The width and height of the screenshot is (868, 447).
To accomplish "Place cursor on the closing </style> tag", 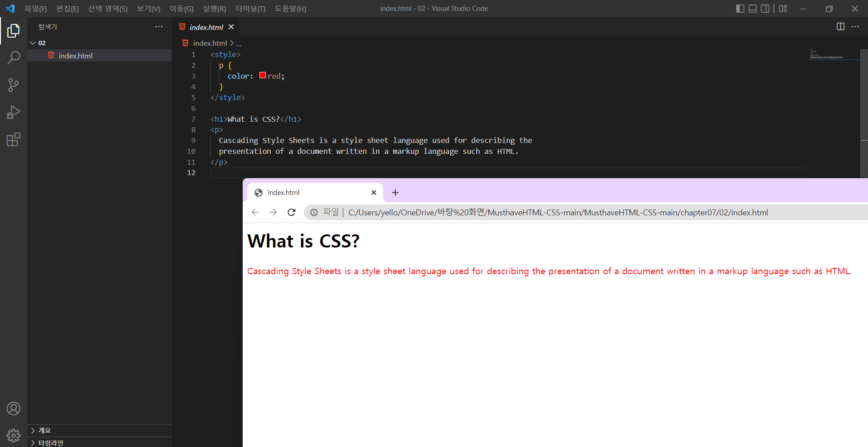I will 227,97.
